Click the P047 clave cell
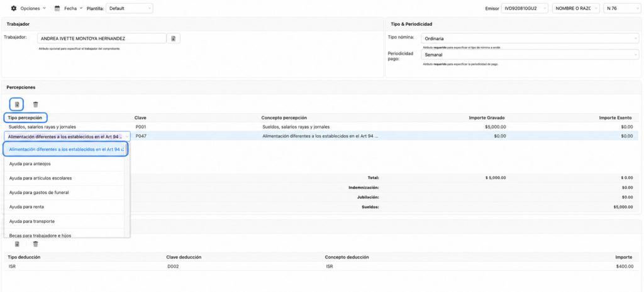Viewport: 644px width, 292px height. click(141, 136)
